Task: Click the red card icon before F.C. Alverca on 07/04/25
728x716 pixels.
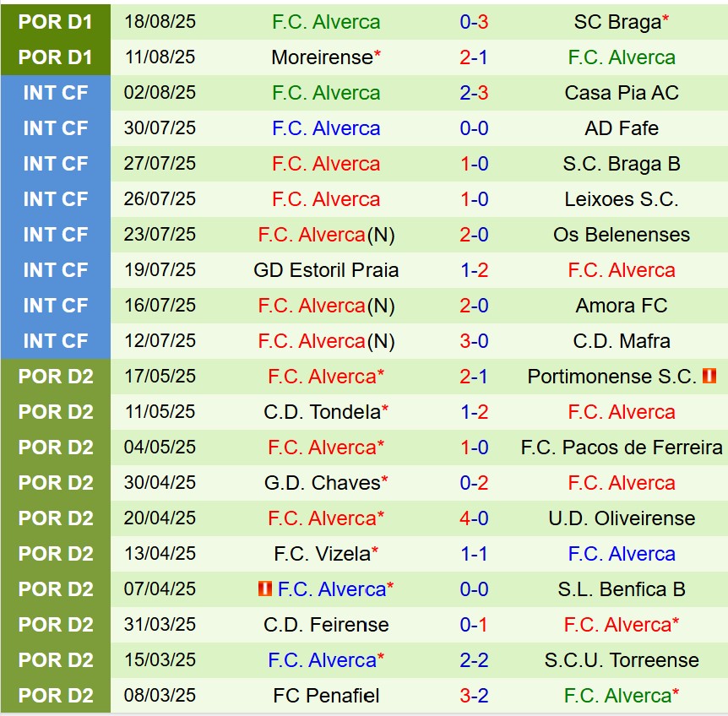Action: pyautogui.click(x=265, y=589)
